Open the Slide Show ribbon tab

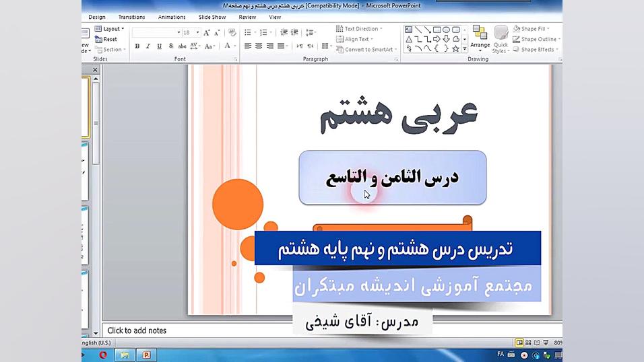tap(212, 17)
